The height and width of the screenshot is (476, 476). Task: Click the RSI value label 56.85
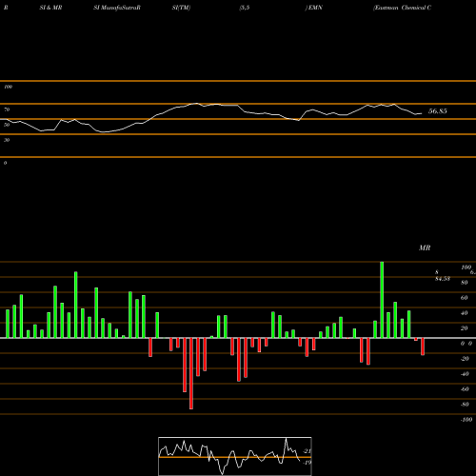click(438, 111)
